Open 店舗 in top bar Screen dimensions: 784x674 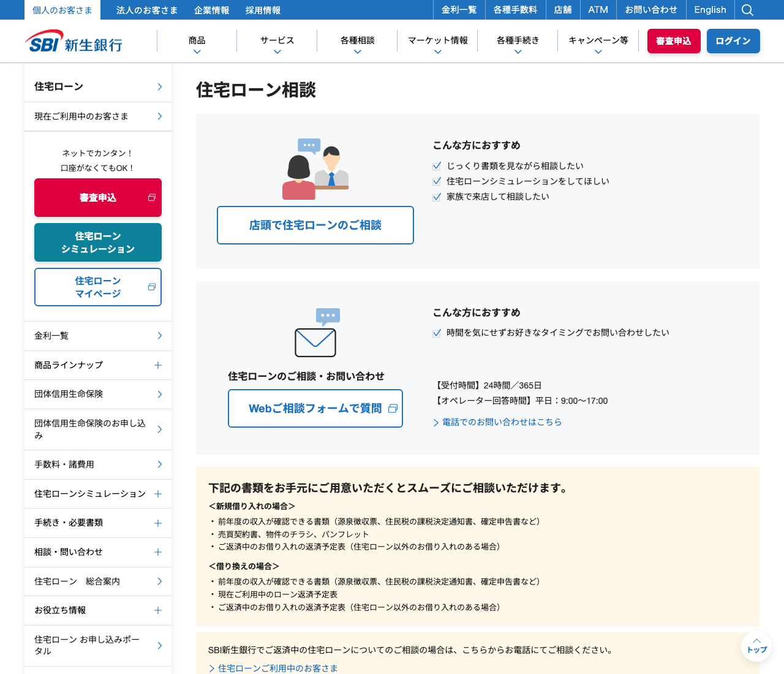563,10
